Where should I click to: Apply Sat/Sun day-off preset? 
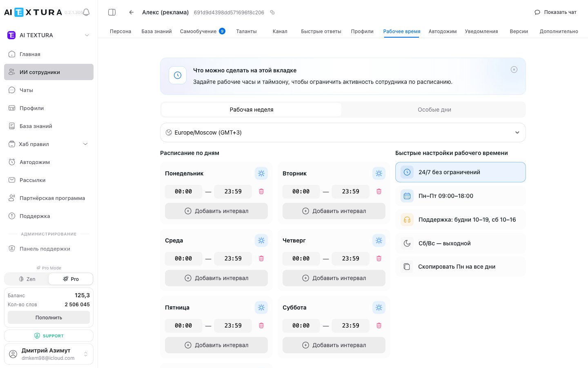tap(460, 243)
